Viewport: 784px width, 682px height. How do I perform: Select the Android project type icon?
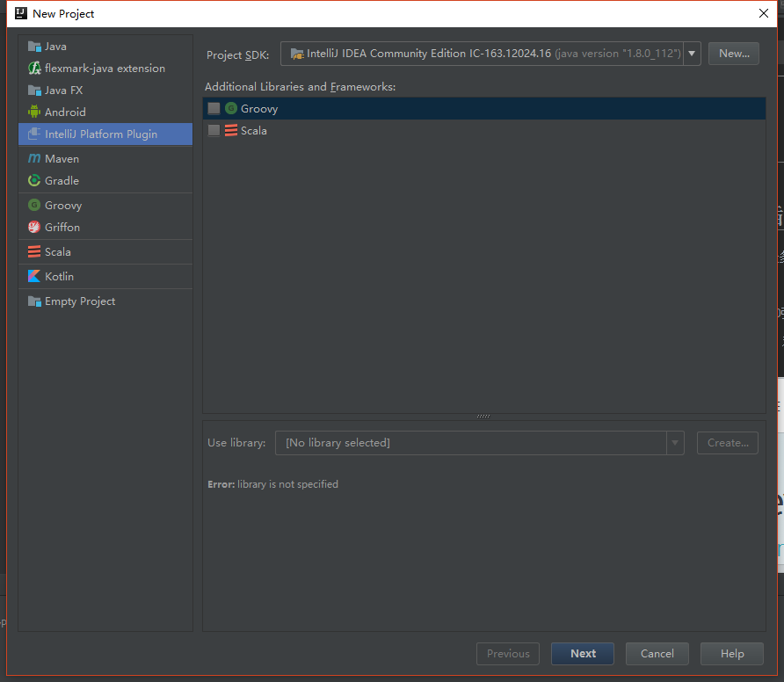[x=34, y=112]
